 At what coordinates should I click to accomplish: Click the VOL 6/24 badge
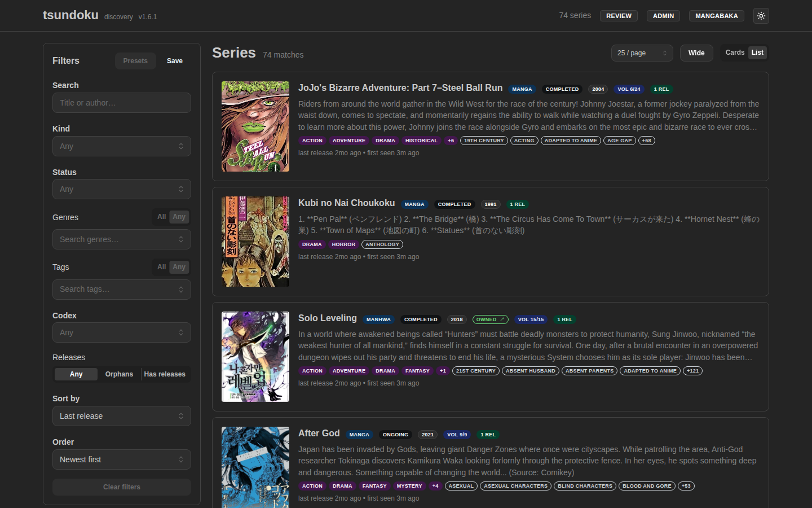click(x=629, y=89)
